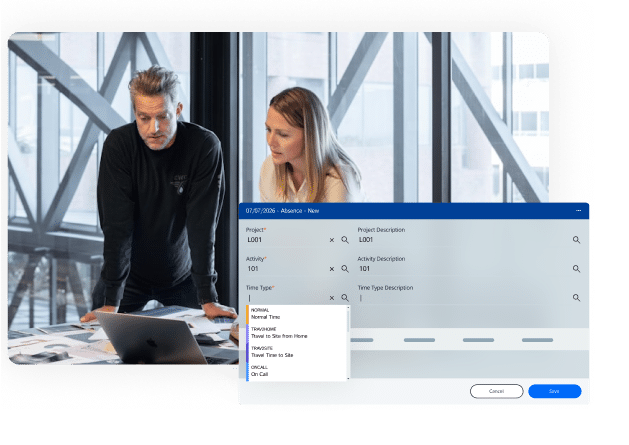
Task: Focus the Time Type Description field
Action: click(x=460, y=298)
